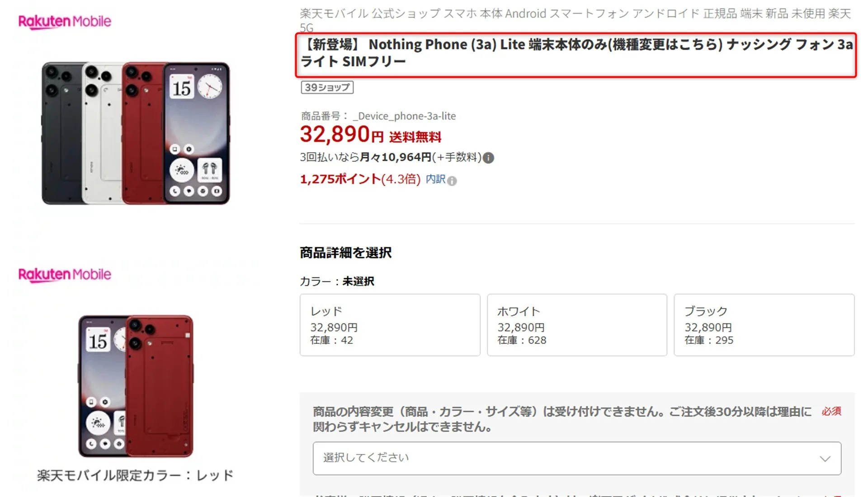Click the 1,275ポイント points text
Viewport: 868px width, 497px height.
point(340,179)
